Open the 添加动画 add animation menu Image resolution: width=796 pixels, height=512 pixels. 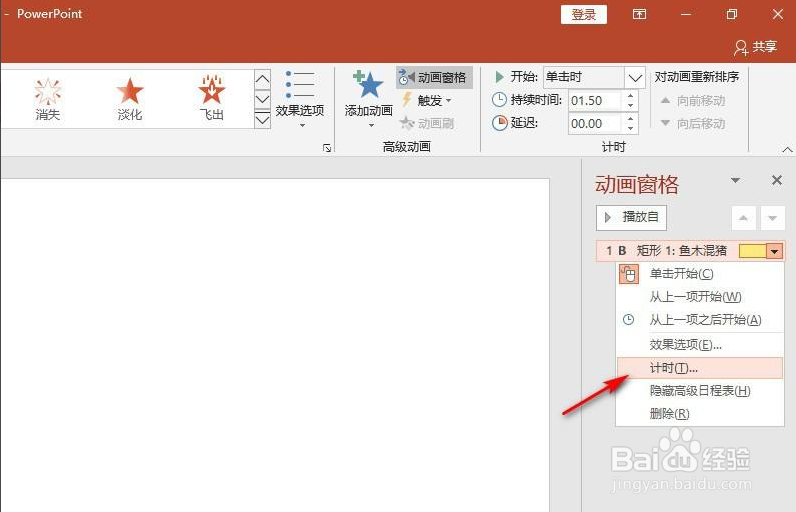click(x=369, y=99)
